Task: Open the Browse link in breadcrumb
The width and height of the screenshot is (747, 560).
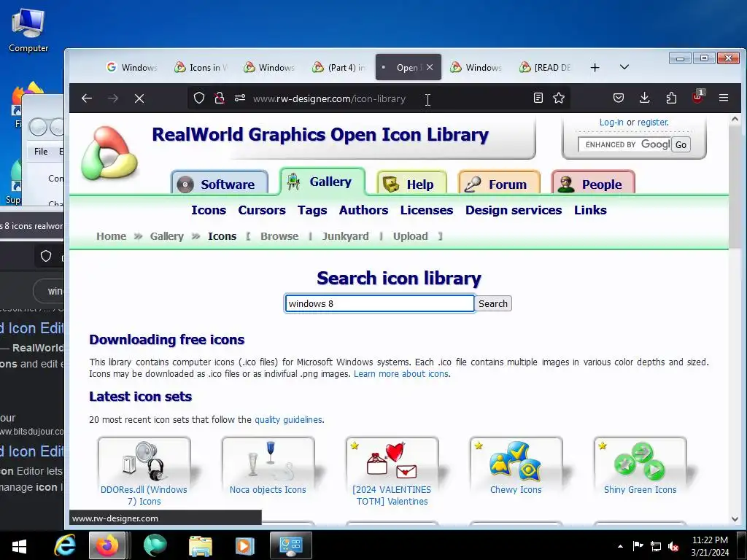Action: (x=279, y=236)
